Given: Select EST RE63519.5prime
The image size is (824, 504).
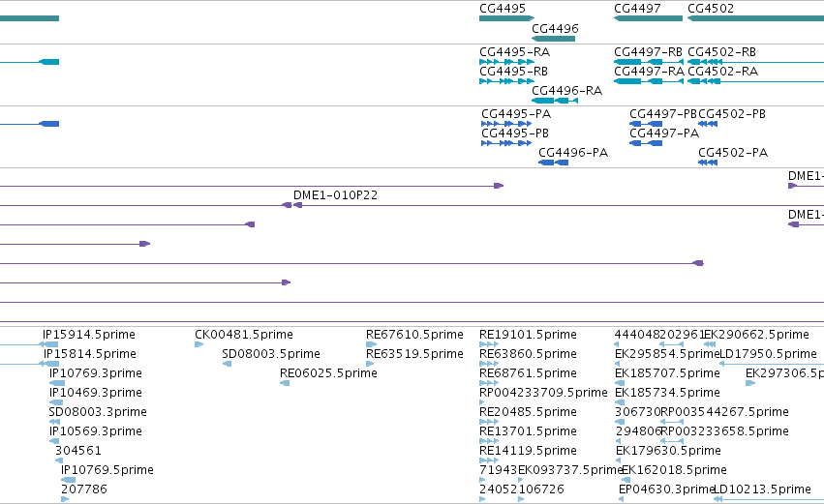Looking at the screenshot, I should 414,354.
